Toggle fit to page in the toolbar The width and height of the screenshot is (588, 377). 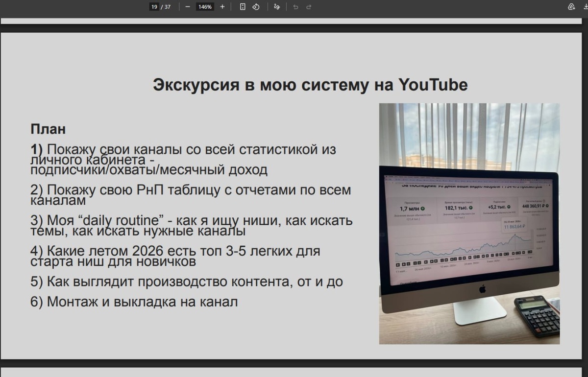point(243,7)
